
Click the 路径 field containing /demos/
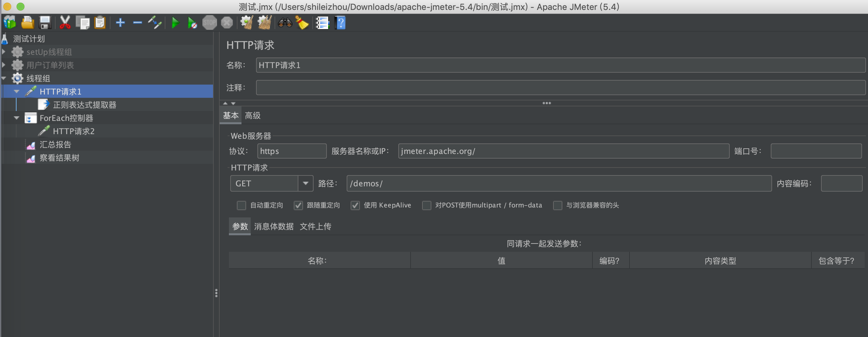(x=559, y=183)
